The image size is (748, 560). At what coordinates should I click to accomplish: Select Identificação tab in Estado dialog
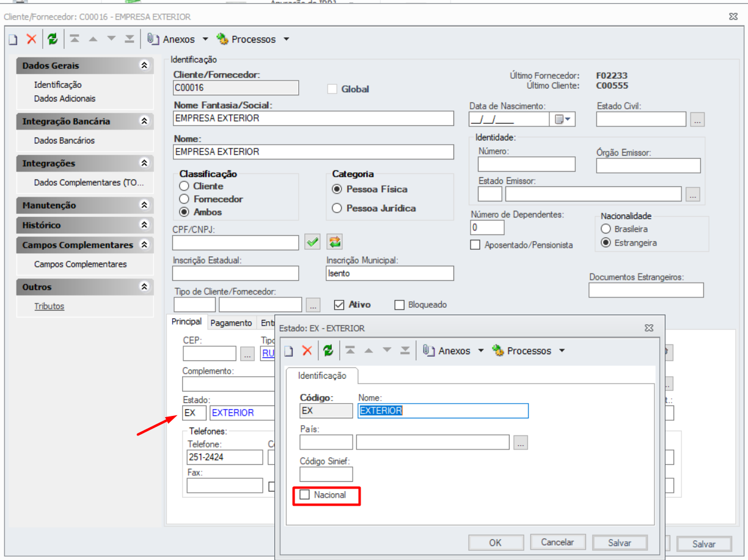coord(322,376)
